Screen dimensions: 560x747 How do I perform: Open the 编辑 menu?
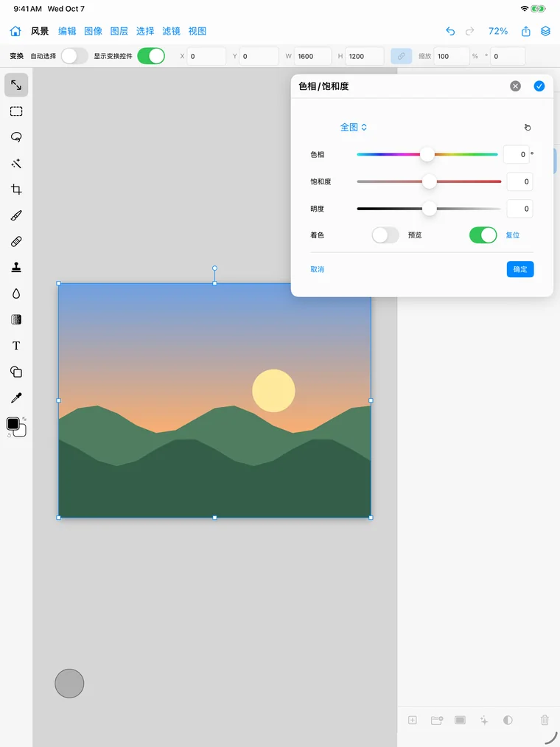tap(67, 31)
